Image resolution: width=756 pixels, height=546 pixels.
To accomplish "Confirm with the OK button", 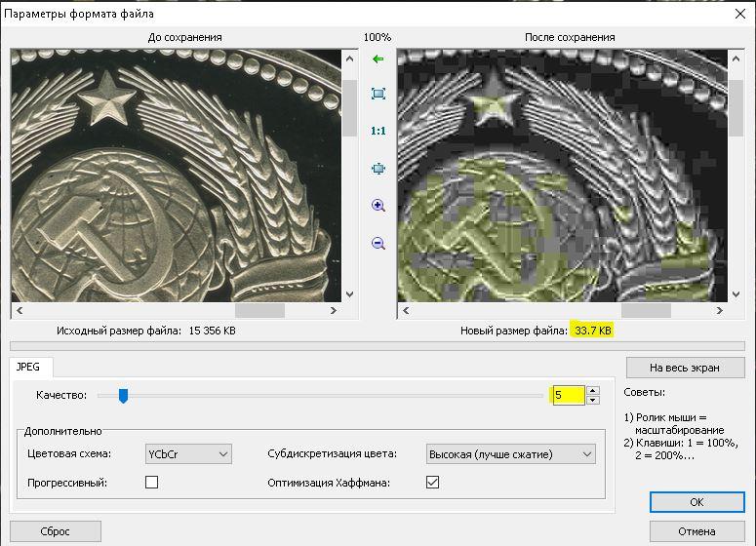I will (x=696, y=502).
